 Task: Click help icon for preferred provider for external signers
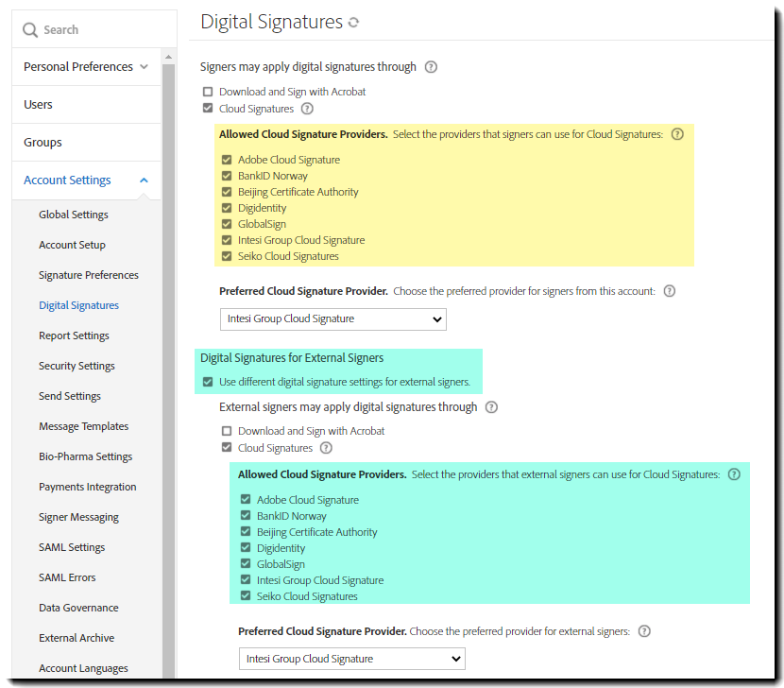click(x=644, y=631)
